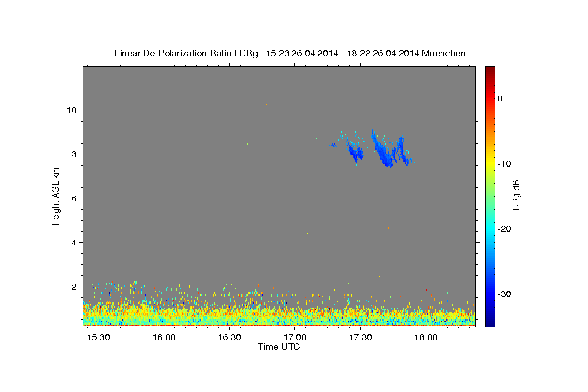Click the 'LDRg dB' colorbar label
The image size is (588, 392).
pyautogui.click(x=516, y=196)
